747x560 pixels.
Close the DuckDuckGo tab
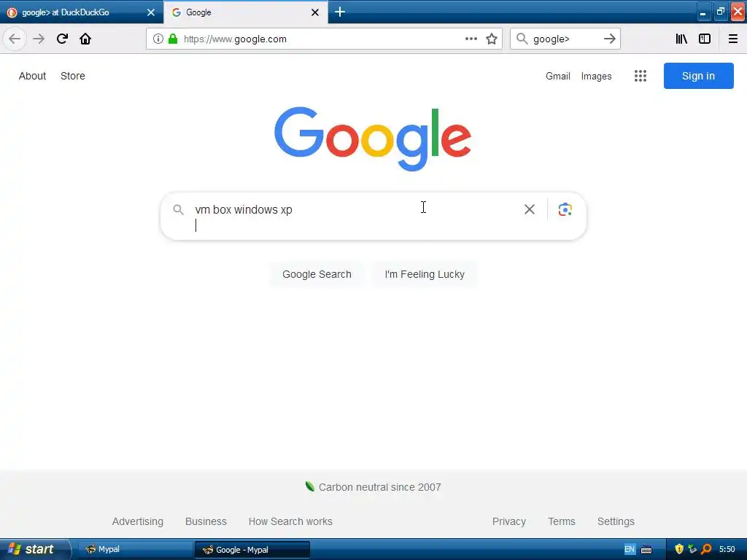coord(151,12)
